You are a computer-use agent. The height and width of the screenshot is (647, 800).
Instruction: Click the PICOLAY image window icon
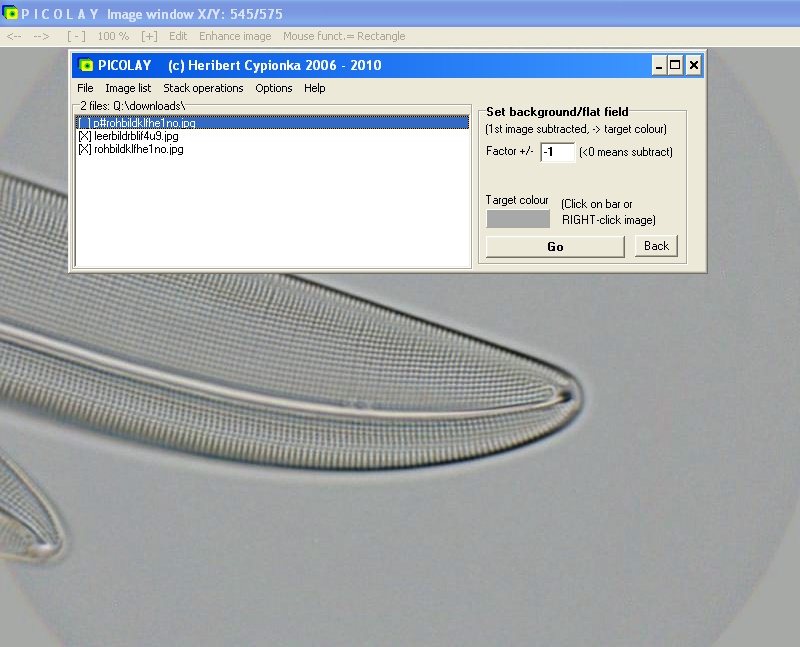click(10, 14)
